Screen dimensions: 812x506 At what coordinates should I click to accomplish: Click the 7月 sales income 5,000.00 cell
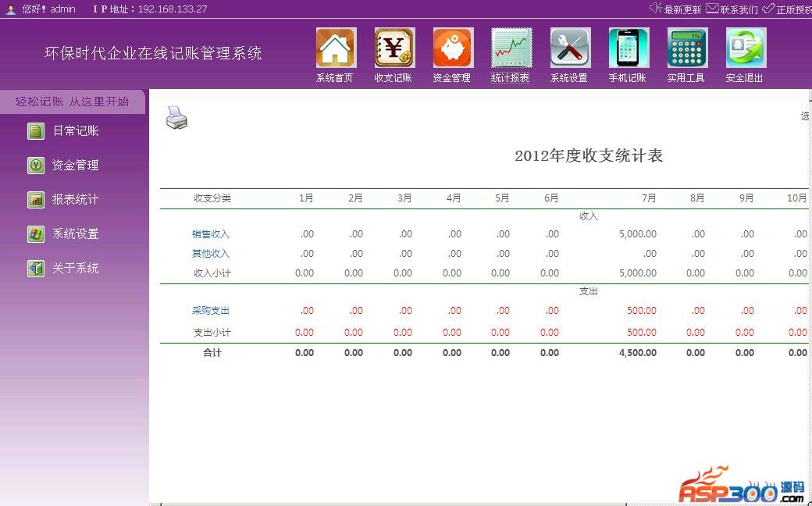pyautogui.click(x=638, y=234)
